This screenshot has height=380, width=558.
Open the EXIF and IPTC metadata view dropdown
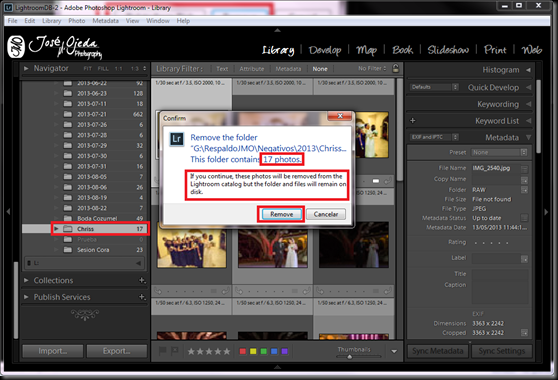(x=434, y=137)
